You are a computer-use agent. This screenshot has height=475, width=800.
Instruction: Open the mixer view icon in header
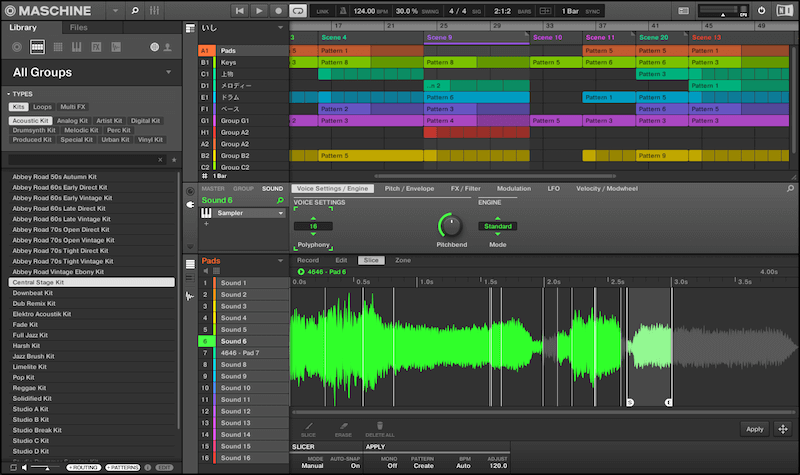click(x=154, y=10)
